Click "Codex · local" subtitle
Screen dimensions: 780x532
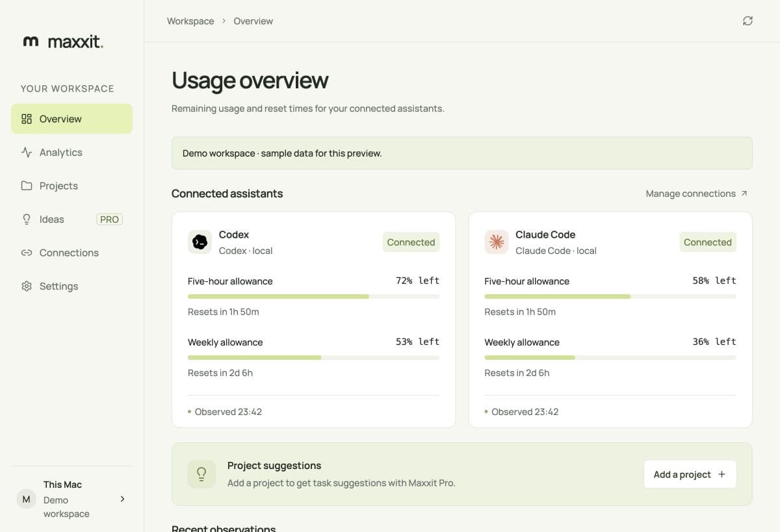click(246, 251)
